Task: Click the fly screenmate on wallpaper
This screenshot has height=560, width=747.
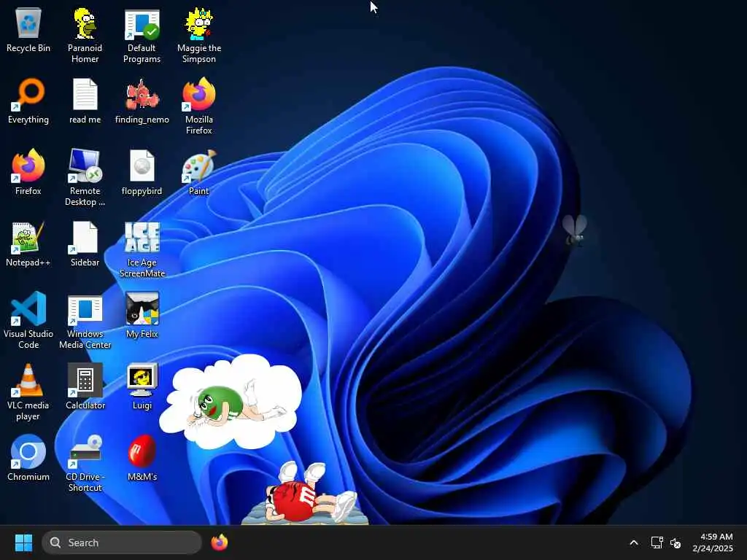Action: (575, 230)
